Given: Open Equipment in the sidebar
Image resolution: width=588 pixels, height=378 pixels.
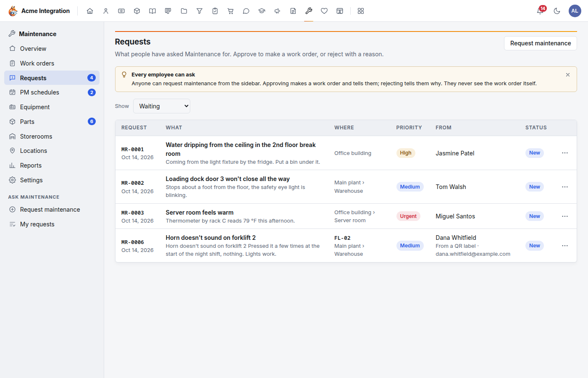Looking at the screenshot, I should click(x=52, y=107).
